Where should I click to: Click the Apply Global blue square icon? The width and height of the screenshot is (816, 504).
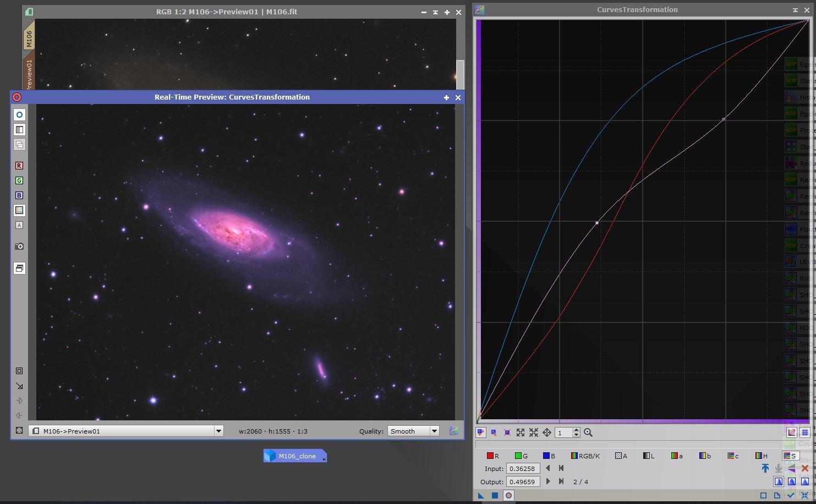pos(495,496)
